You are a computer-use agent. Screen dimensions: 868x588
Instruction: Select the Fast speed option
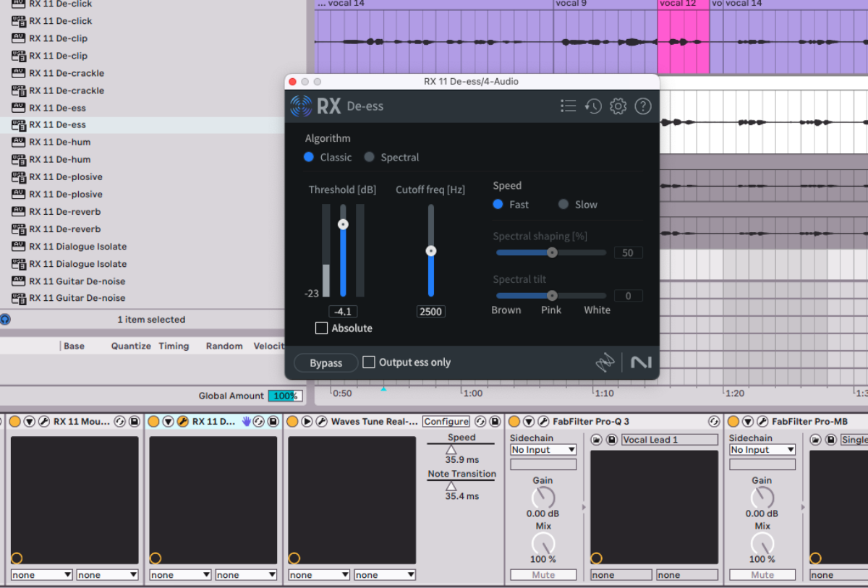498,205
